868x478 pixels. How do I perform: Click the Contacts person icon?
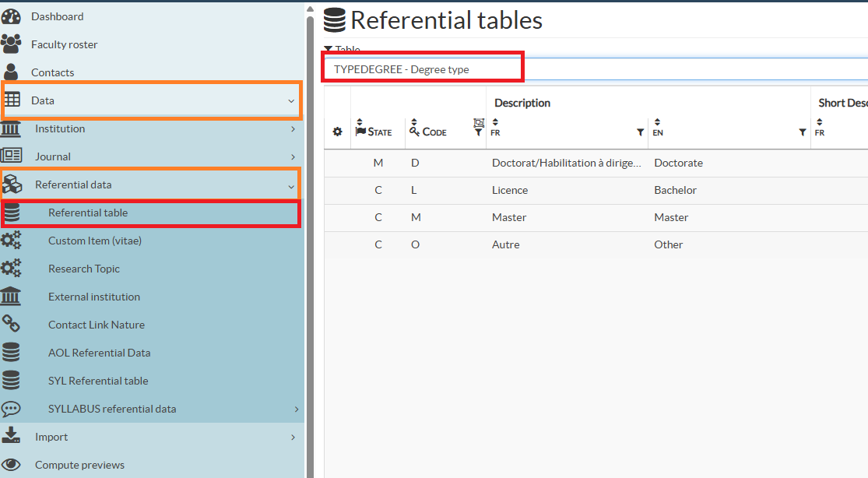point(11,72)
